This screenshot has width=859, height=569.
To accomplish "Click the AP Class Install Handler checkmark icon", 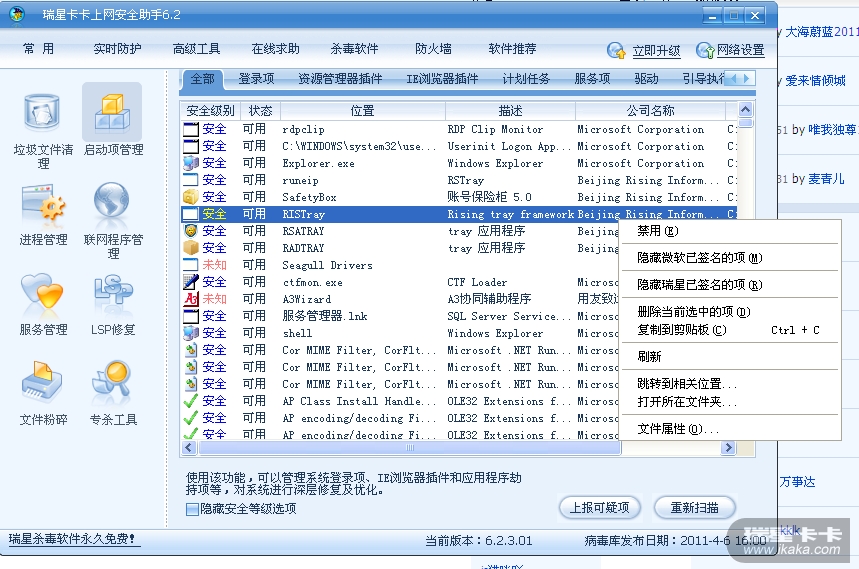I will point(191,401).
